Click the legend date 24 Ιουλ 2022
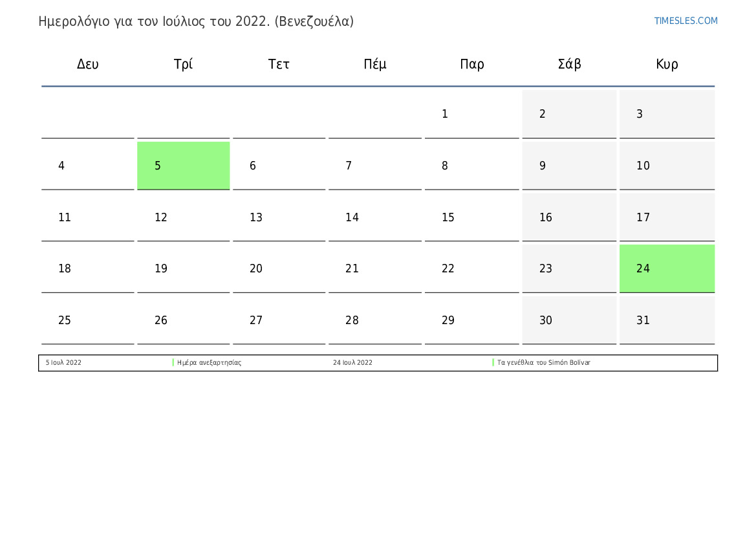 tap(352, 362)
